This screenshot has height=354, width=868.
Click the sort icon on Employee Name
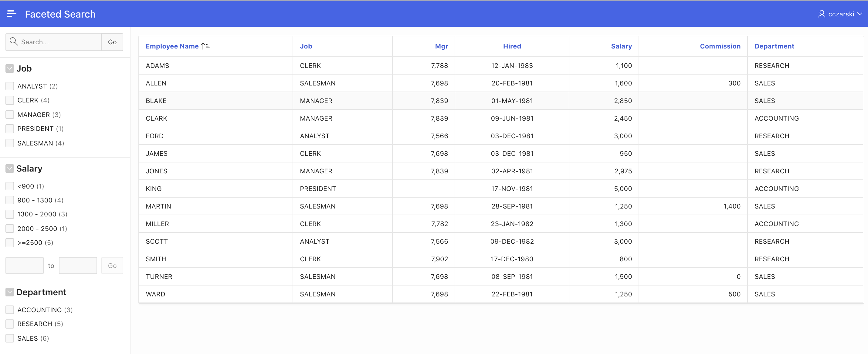[x=205, y=46]
